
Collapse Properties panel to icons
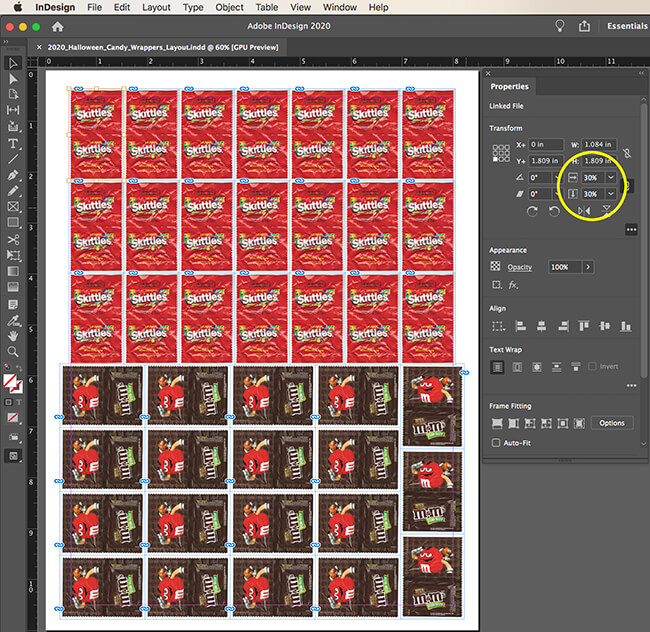point(641,73)
